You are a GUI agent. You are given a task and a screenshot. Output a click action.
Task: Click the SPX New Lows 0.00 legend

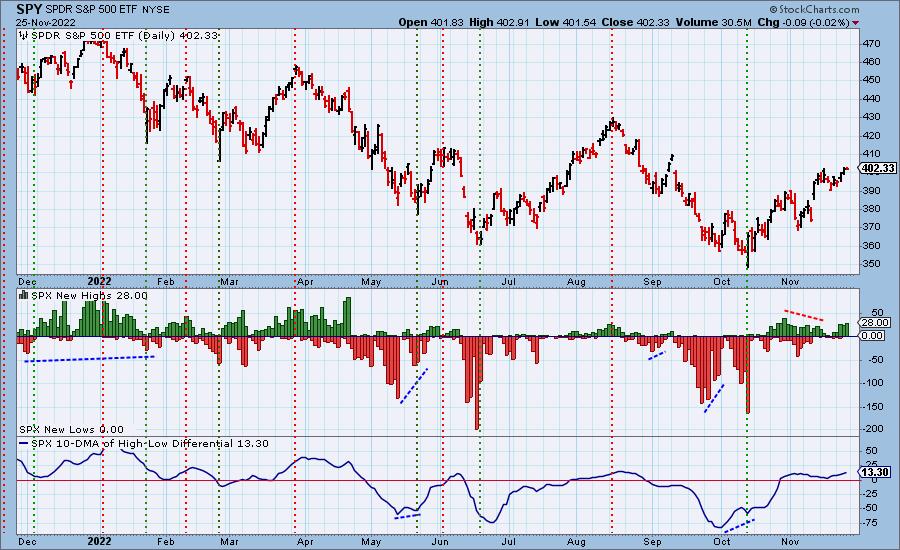tap(71, 429)
